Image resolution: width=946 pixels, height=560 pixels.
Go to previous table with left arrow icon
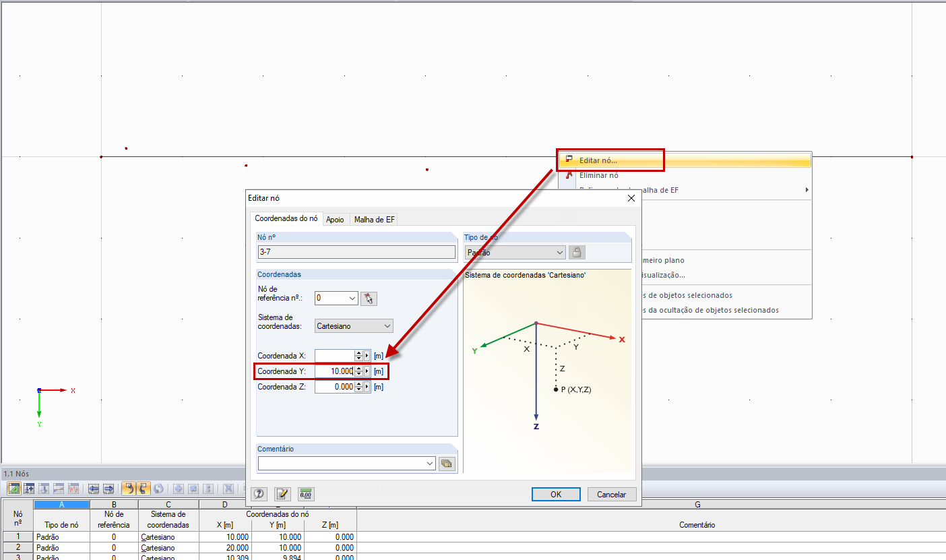[94, 489]
